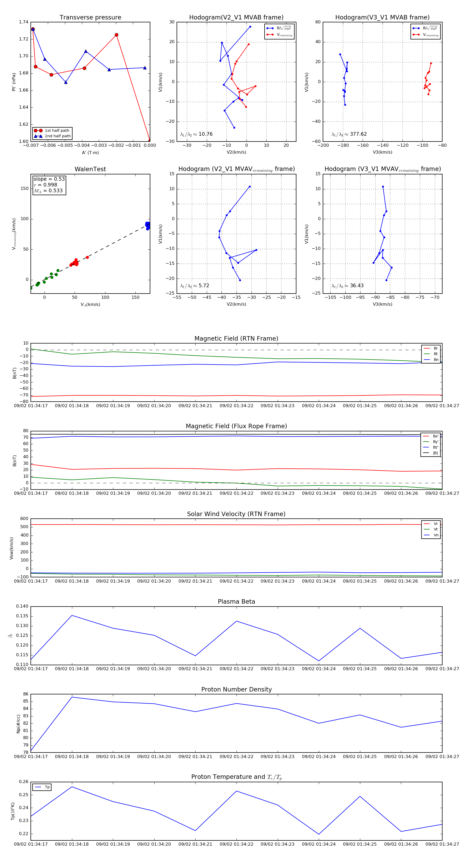Select the "Bt" legend entry
473x868 pixels.
[x=431, y=354]
